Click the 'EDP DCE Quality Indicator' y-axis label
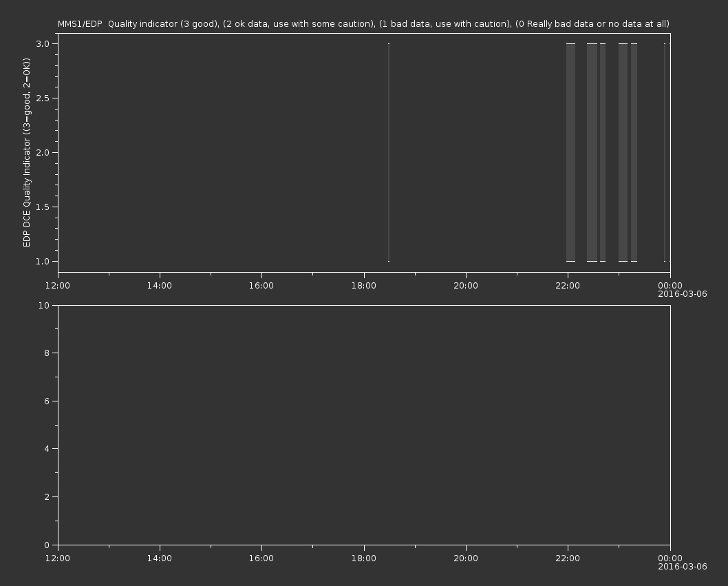The image size is (728, 586). click(x=26, y=152)
